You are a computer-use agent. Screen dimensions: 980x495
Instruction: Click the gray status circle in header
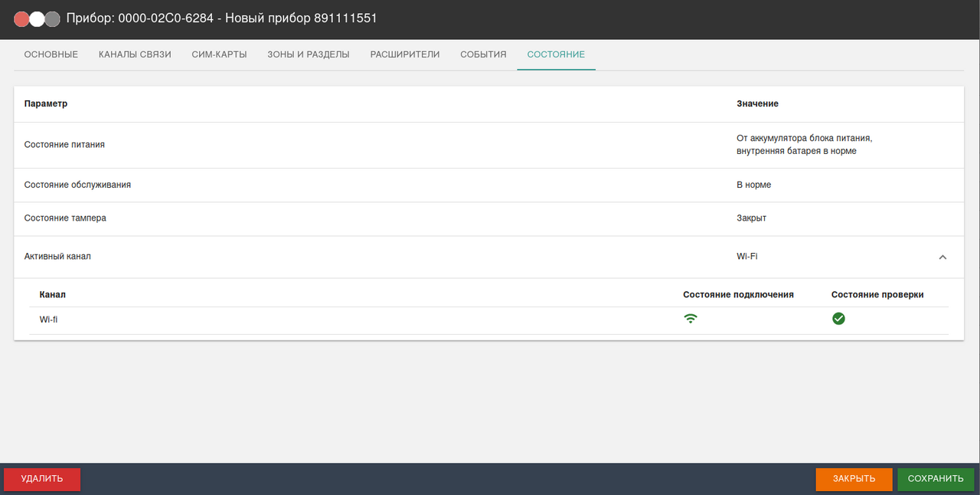click(52, 19)
